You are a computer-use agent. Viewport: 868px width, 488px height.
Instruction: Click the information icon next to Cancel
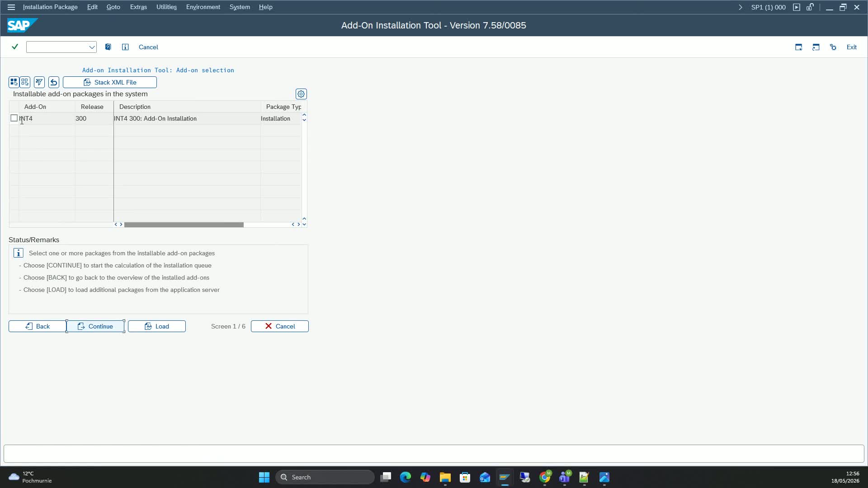(125, 47)
